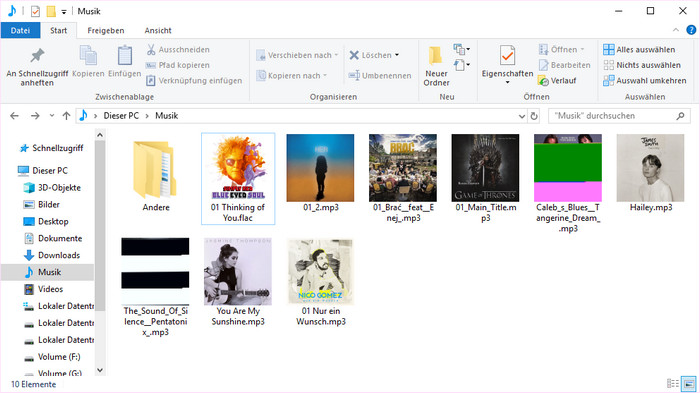Open the Eigenschaften checkmark icon
Viewport: 700px width, 393px height.
click(507, 55)
